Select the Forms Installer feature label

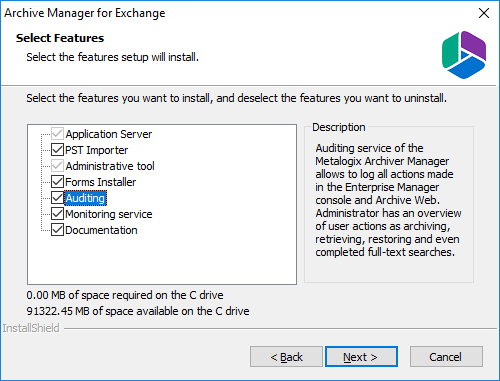pyautogui.click(x=101, y=182)
